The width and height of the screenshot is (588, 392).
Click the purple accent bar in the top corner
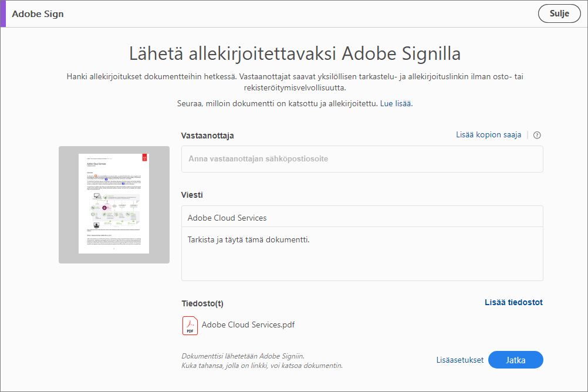click(2, 13)
